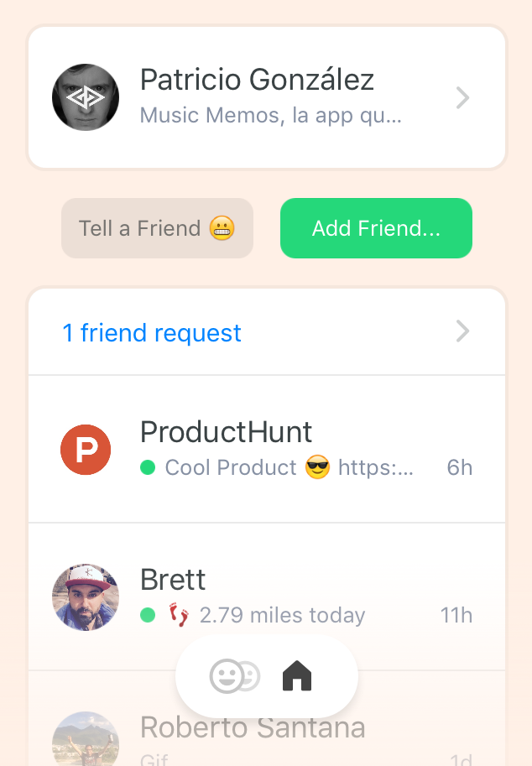Open the ProductHunt conversation name
Image resolution: width=532 pixels, height=766 pixels.
click(x=226, y=432)
